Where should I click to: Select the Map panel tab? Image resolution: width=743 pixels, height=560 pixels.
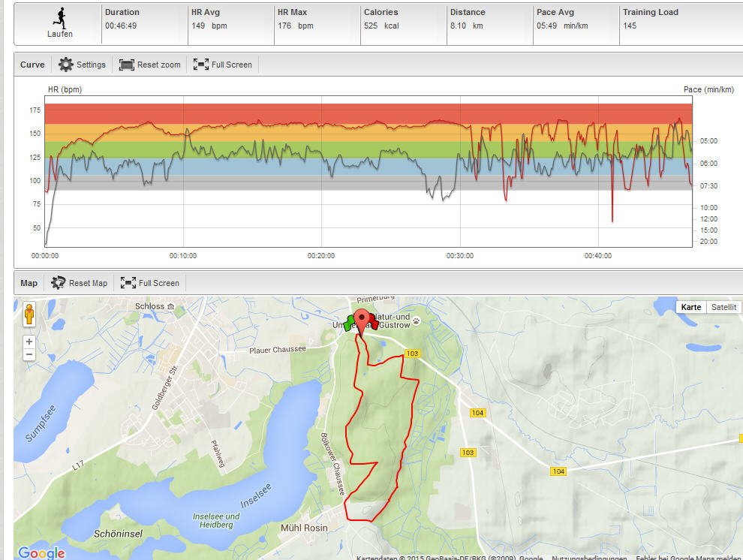coord(29,283)
